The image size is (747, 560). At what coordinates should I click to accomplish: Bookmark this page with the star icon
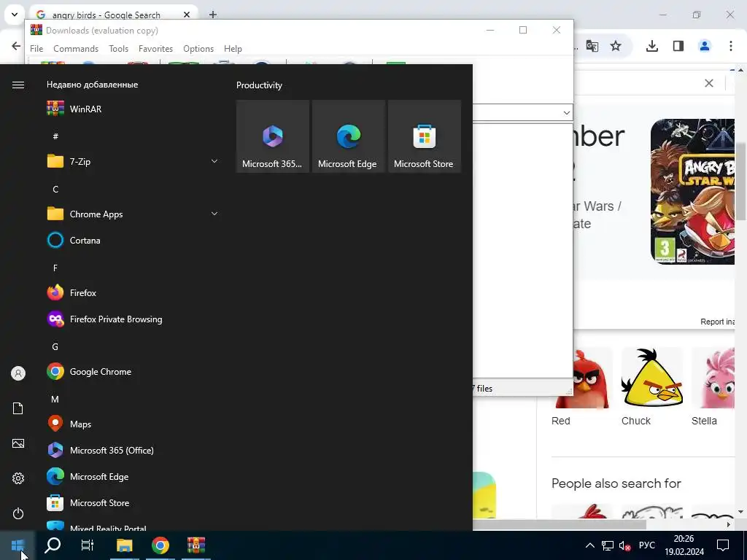point(616,46)
